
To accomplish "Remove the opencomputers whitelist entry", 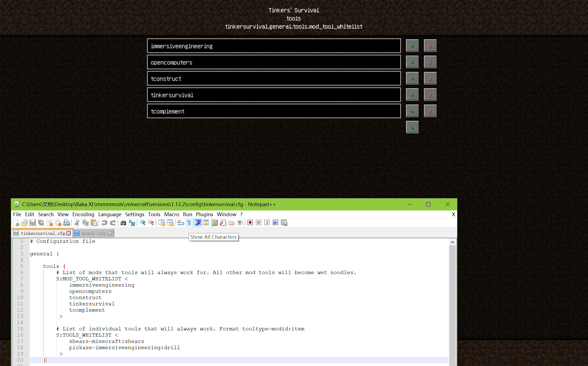I will click(430, 63).
